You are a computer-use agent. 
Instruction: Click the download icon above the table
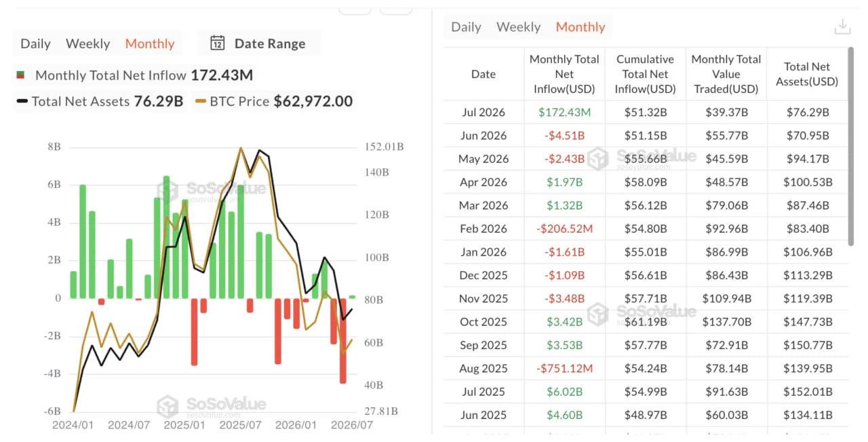coord(842,26)
